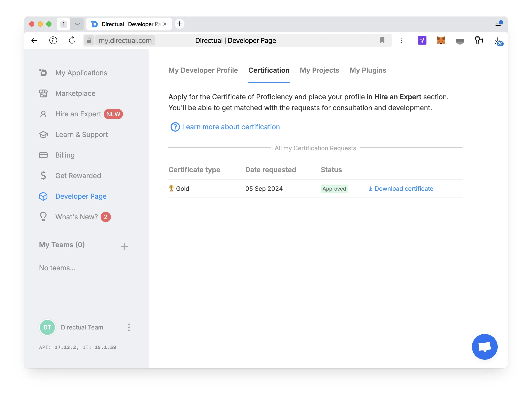
Task: Go back to the previous page
Action: pyautogui.click(x=34, y=40)
